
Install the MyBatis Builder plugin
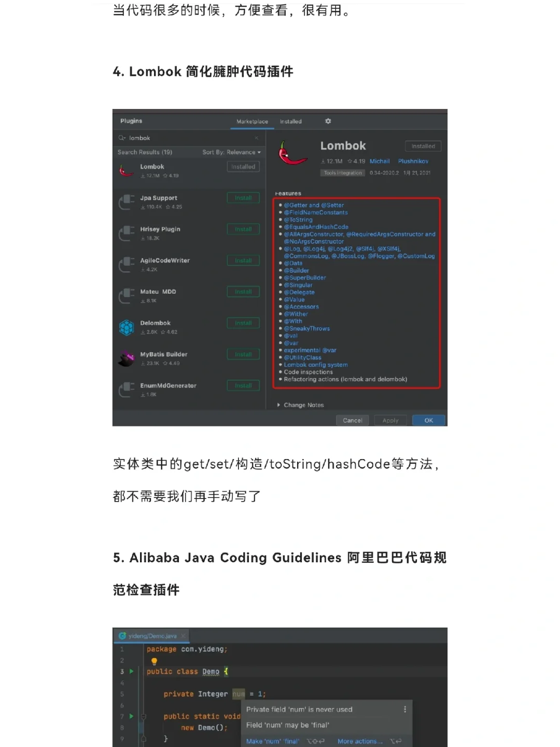coord(243,354)
